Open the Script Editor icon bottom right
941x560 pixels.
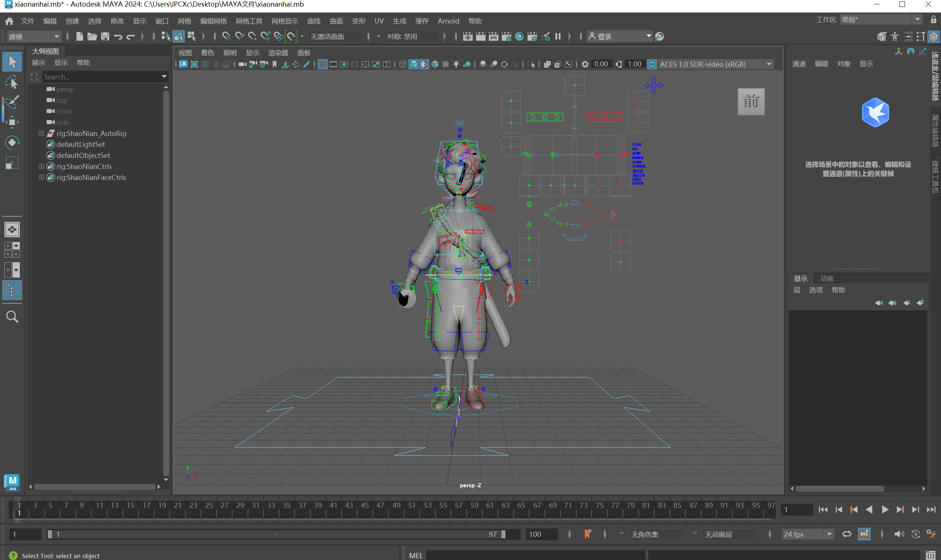click(931, 555)
